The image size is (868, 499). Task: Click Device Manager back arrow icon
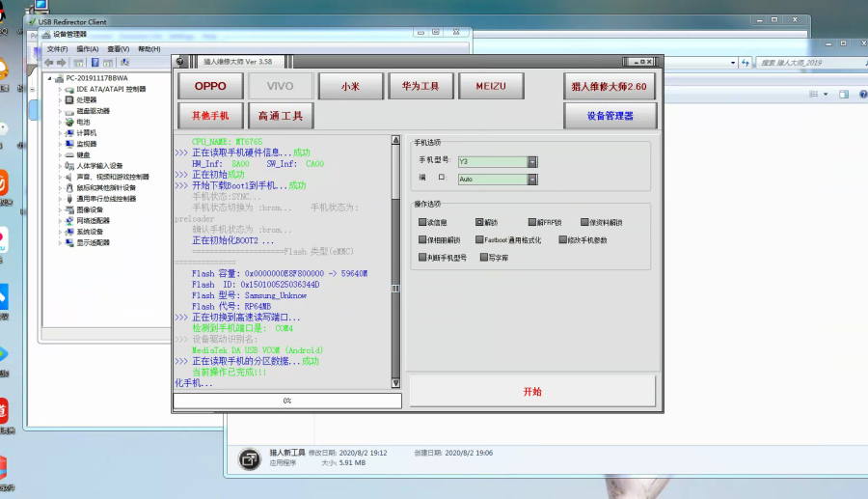tap(49, 63)
